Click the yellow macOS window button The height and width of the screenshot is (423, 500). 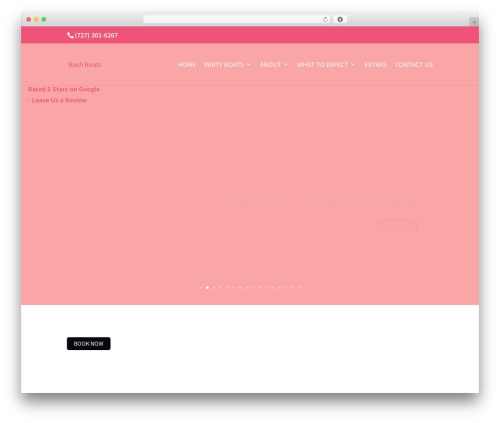point(36,19)
